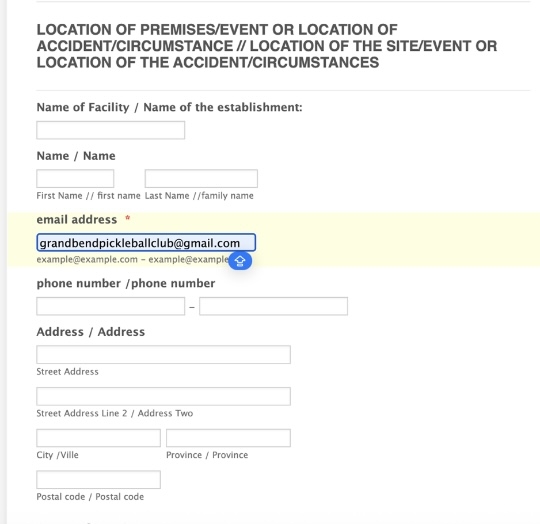Image resolution: width=540 pixels, height=524 pixels.
Task: Click the 'phone number /phone number' label
Action: (x=126, y=283)
